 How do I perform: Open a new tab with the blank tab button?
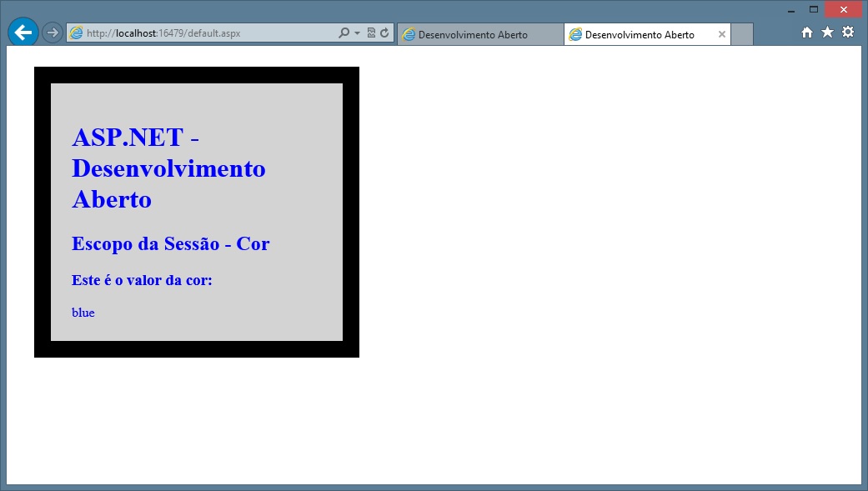(x=742, y=35)
